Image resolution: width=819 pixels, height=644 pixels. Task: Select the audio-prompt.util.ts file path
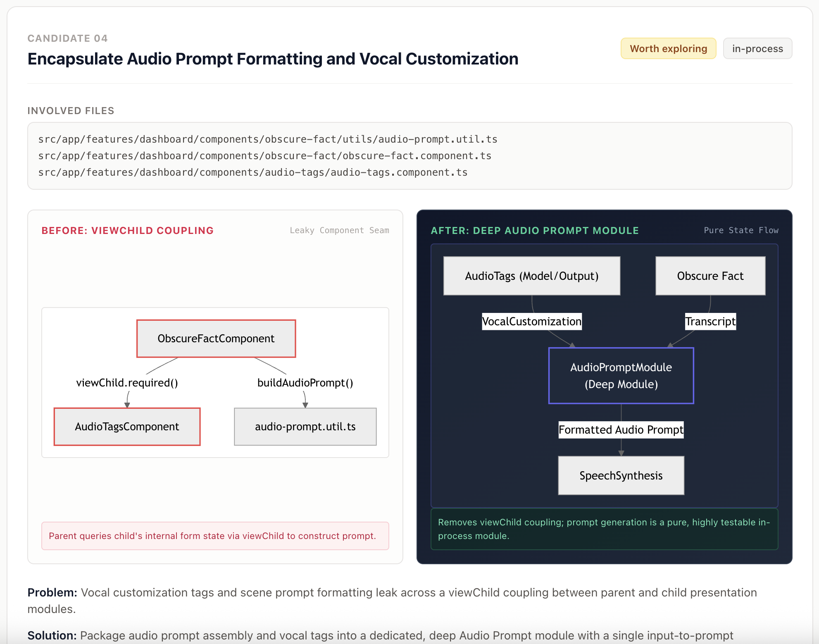tap(268, 139)
